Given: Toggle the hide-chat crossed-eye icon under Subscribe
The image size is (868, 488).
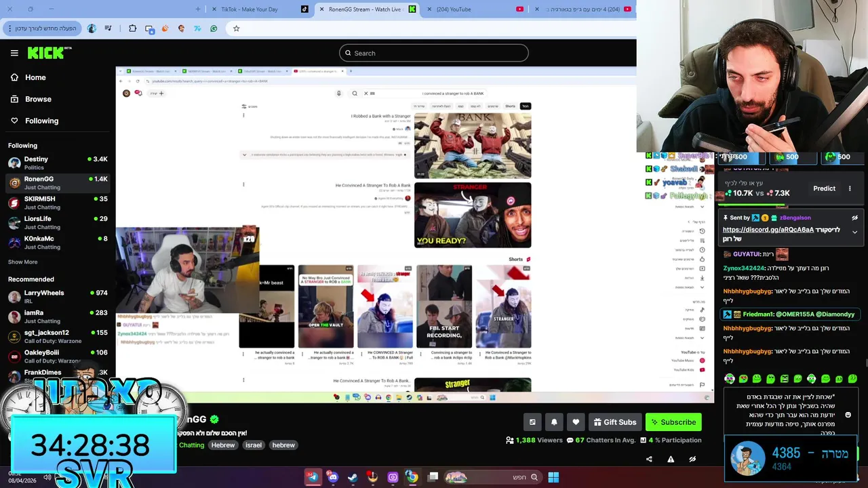Looking at the screenshot, I should point(692,459).
